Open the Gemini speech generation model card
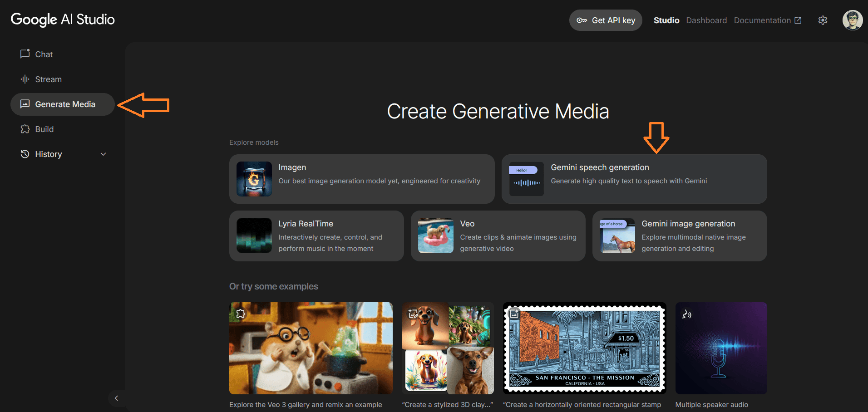Image resolution: width=868 pixels, height=412 pixels. coord(634,179)
